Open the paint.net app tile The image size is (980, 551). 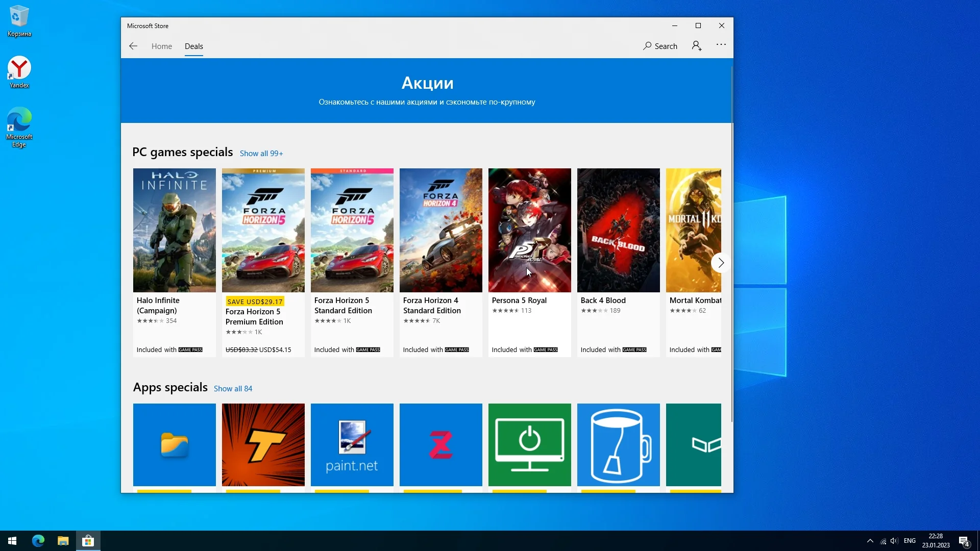[352, 444]
